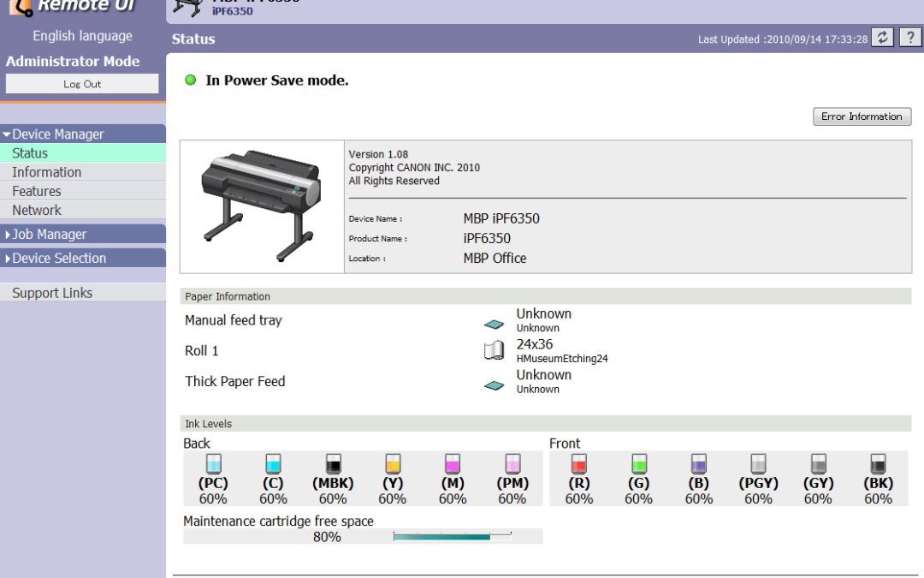The height and width of the screenshot is (578, 924).
Task: Open Support Links
Action: [x=52, y=293]
